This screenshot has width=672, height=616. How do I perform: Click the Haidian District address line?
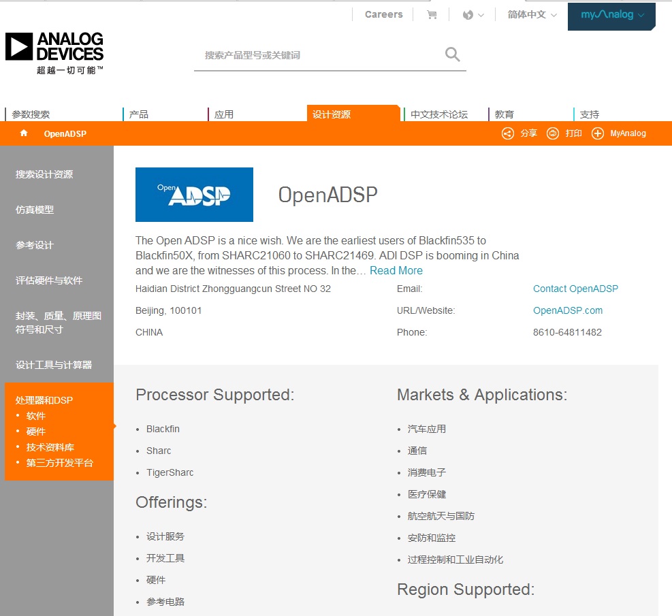[233, 289]
